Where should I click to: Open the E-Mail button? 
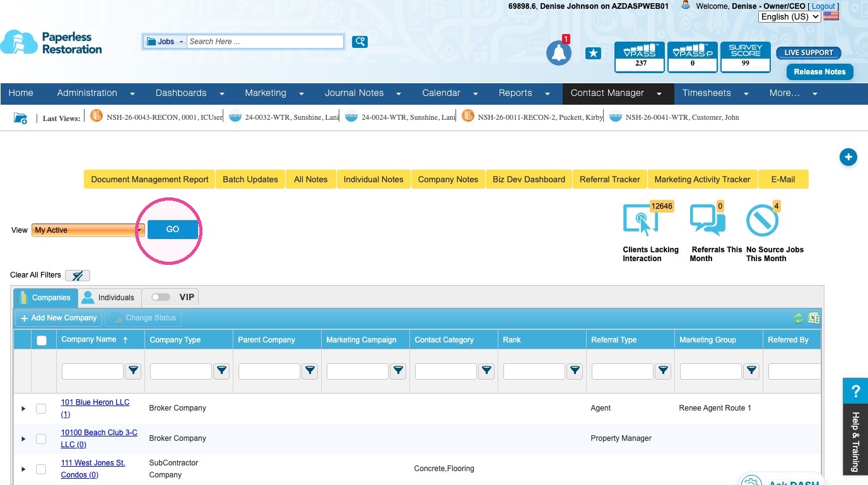(783, 179)
